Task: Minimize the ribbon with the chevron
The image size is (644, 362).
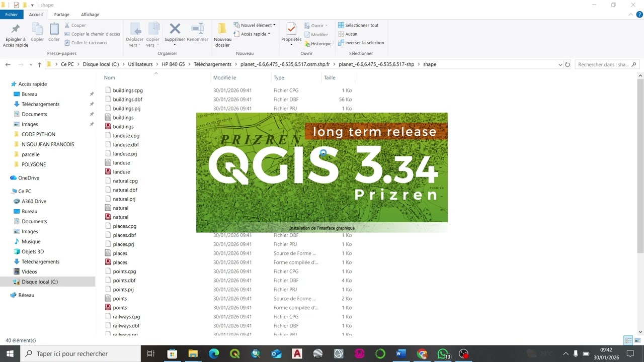Action: (631, 15)
